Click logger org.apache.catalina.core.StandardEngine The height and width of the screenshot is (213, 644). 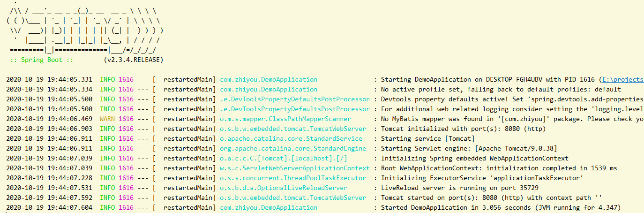pyautogui.click(x=293, y=149)
